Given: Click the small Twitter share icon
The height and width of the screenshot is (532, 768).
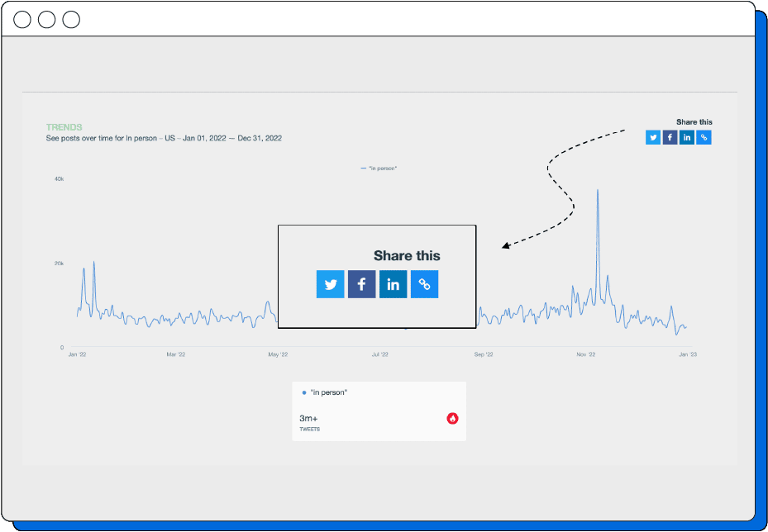Looking at the screenshot, I should [653, 137].
